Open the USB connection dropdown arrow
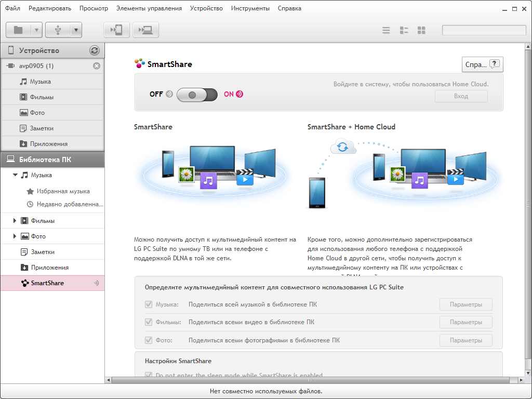 pos(76,30)
